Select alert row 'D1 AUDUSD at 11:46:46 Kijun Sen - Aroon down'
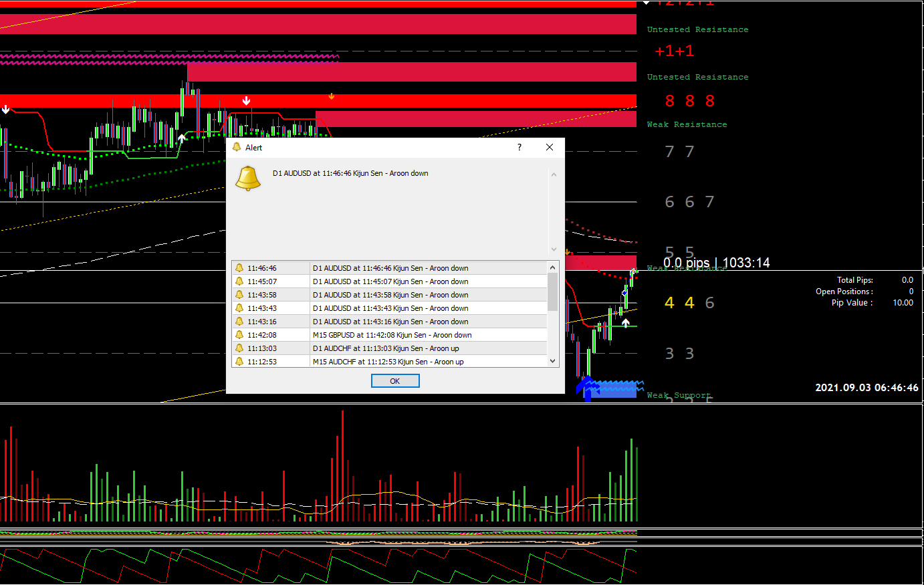 390,268
